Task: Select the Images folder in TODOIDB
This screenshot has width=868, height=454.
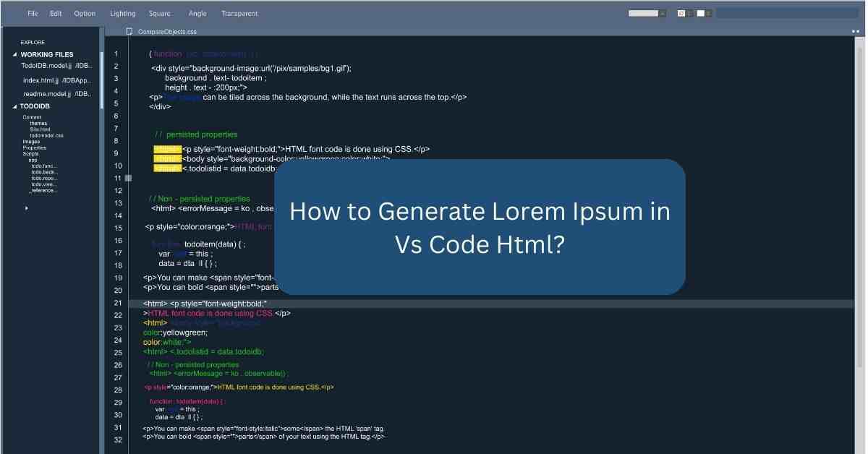Action: point(31,142)
